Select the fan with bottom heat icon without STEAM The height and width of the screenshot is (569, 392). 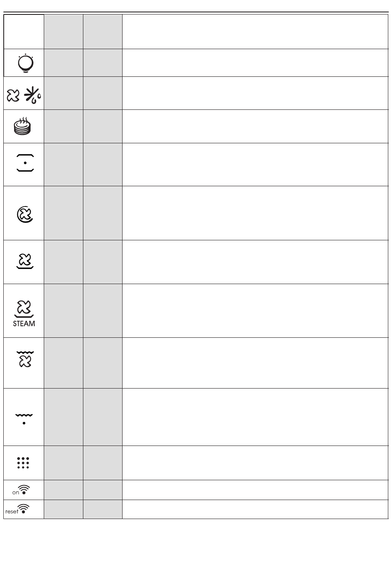[25, 261]
